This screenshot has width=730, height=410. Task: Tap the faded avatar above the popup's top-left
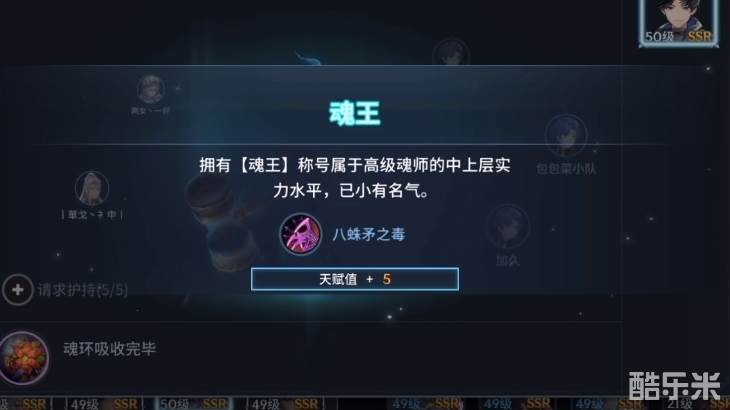pos(150,89)
